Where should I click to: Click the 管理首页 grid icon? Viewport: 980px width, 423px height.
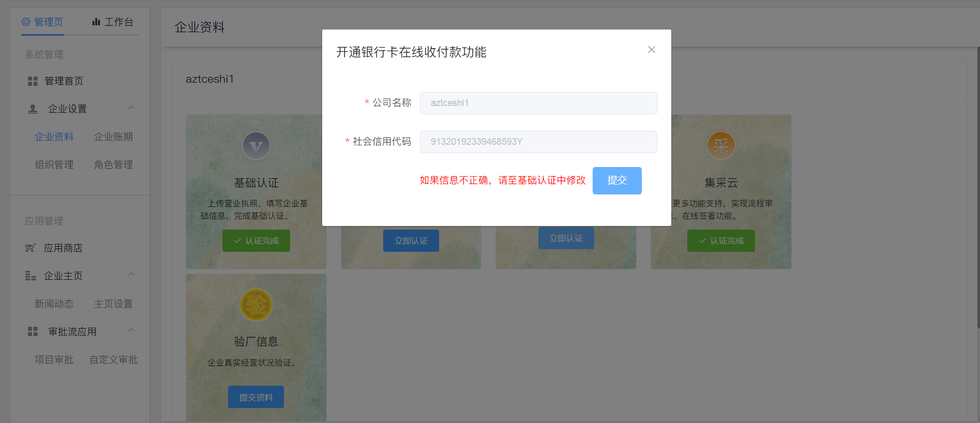click(33, 81)
